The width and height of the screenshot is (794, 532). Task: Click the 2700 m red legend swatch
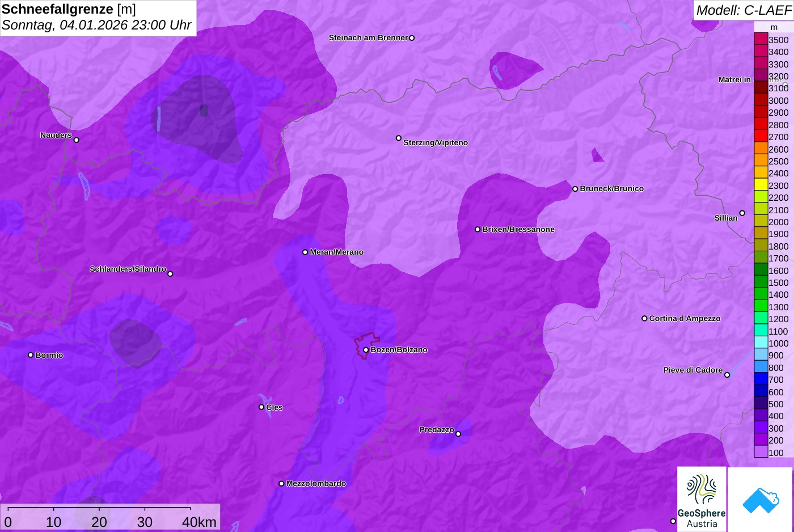pyautogui.click(x=761, y=136)
